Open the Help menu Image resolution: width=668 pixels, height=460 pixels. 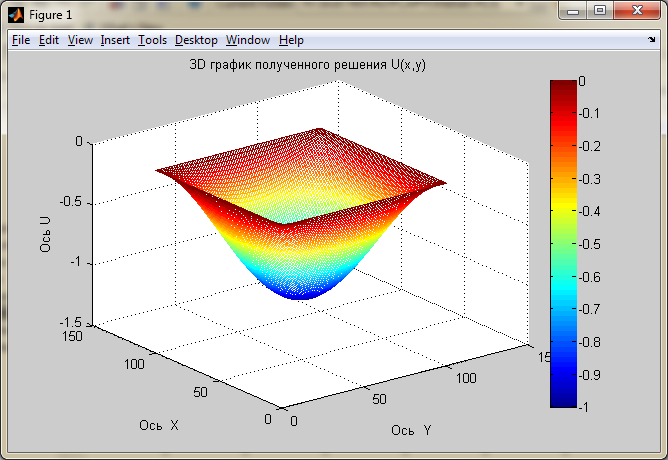291,40
